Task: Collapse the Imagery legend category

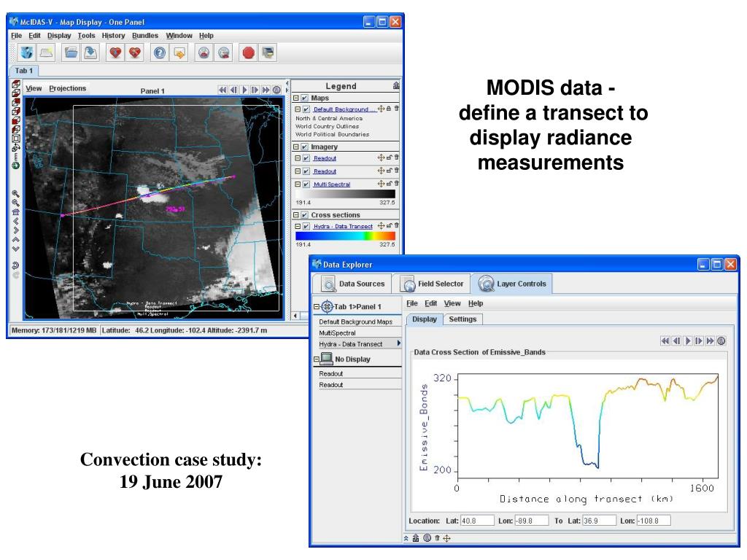Action: click(296, 147)
